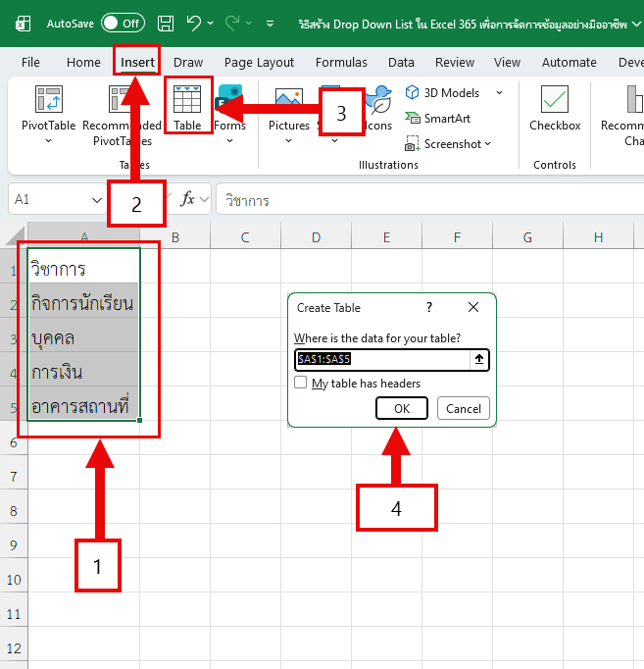
Task: Insert 3D Models
Action: click(442, 92)
